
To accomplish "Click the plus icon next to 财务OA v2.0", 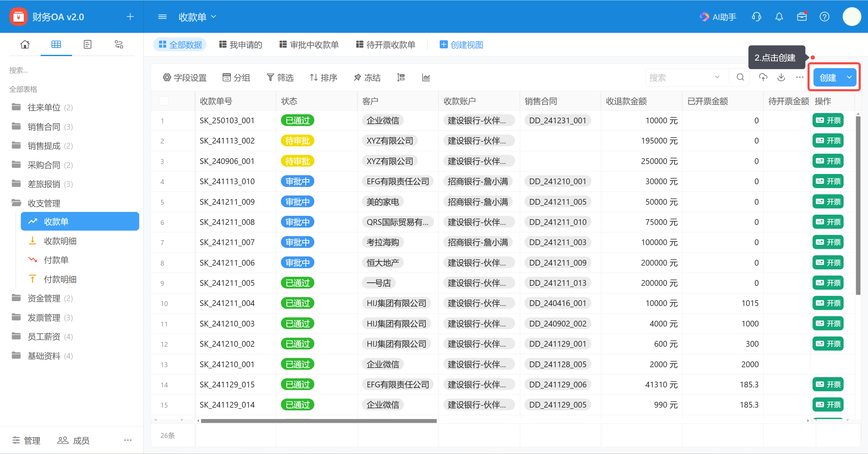I will click(130, 17).
